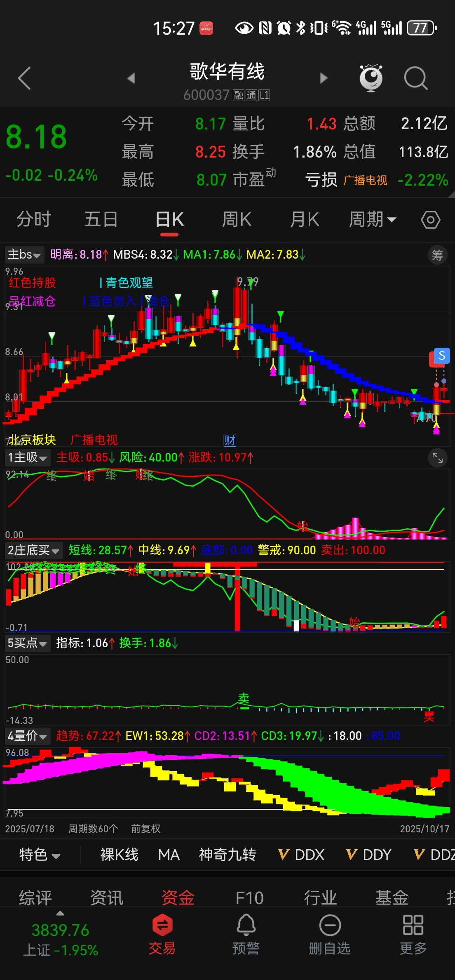The width and height of the screenshot is (455, 980).
Task: Select 神奇九转 indicator
Action: [227, 855]
